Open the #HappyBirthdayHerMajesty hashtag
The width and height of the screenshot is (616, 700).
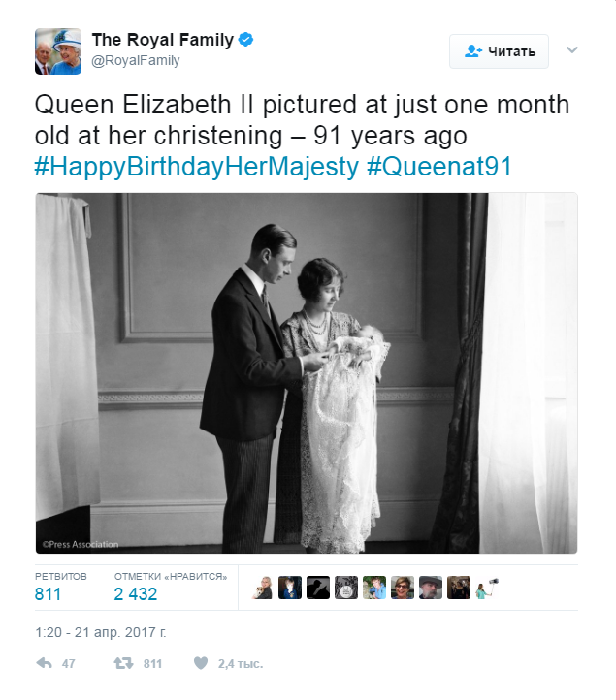(x=196, y=167)
